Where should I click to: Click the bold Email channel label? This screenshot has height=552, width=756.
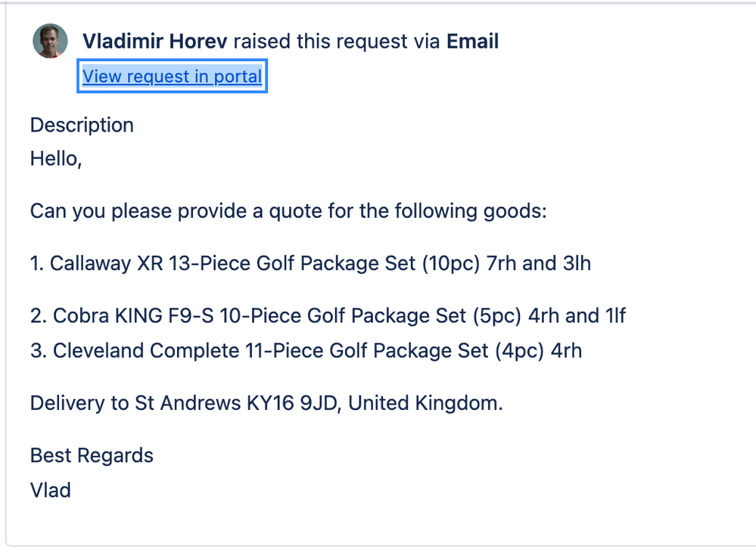click(x=473, y=42)
